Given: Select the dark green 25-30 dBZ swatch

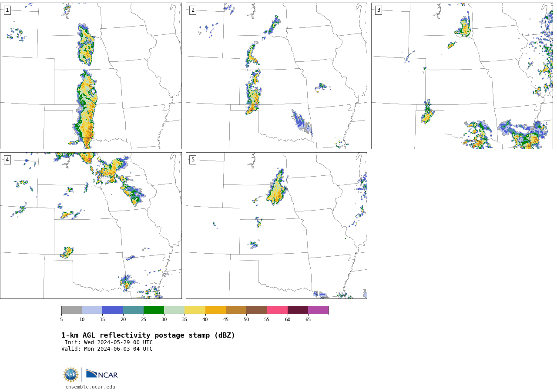Looking at the screenshot, I should click(x=154, y=310).
